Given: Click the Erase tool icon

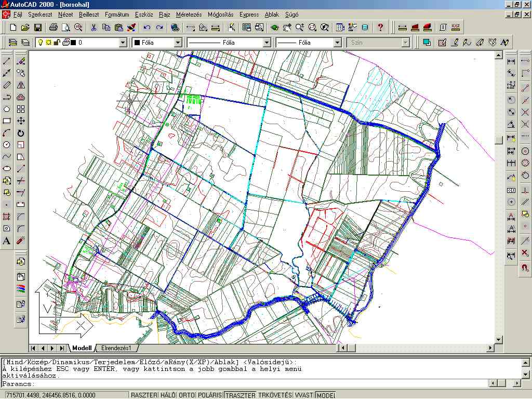Looking at the screenshot, I should (21, 61).
